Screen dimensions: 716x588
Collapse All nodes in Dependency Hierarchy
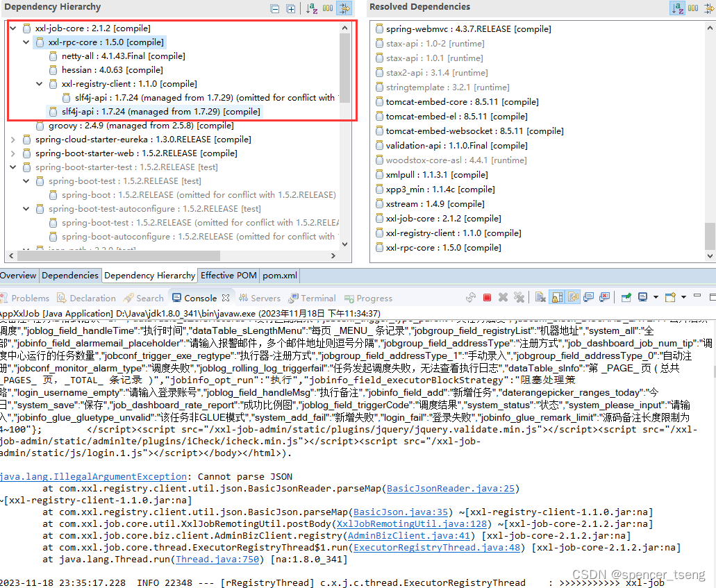275,8
